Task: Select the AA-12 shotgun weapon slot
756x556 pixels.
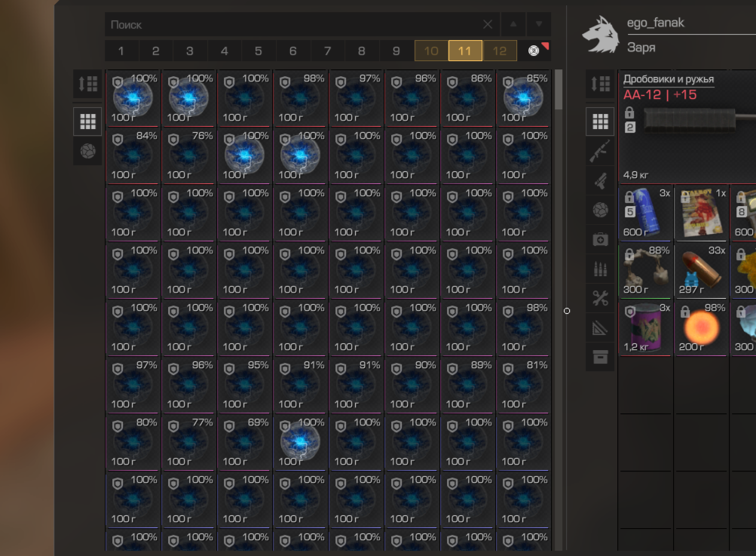Action: pos(687,127)
